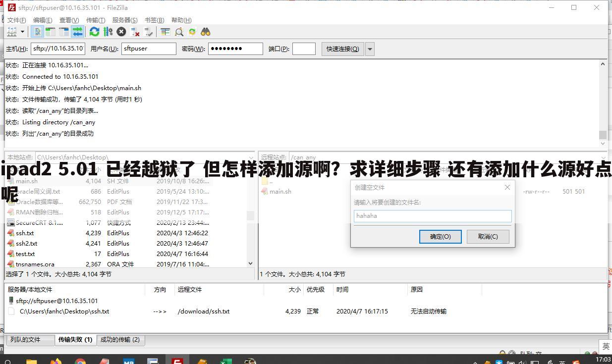Switch to the 成功的传输 tab
Screen dimensions: 612x364
pyautogui.click(x=120, y=340)
